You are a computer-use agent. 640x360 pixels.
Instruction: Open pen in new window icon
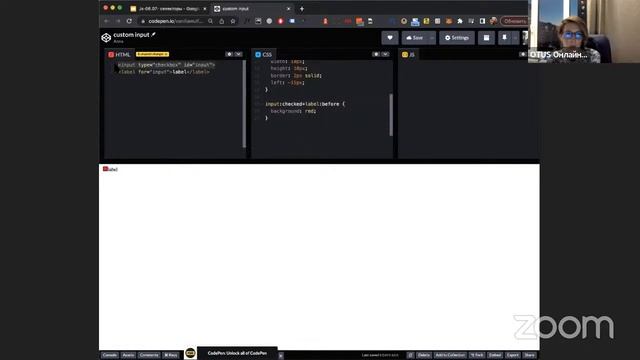point(410,355)
